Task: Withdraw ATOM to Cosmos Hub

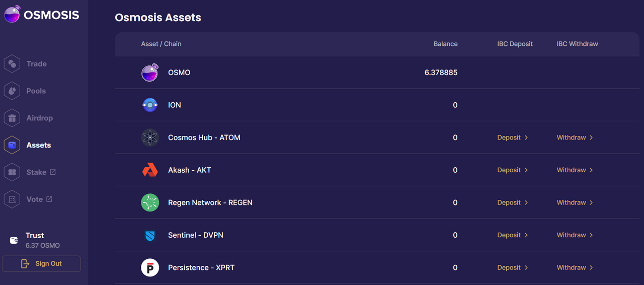Action: [575, 137]
